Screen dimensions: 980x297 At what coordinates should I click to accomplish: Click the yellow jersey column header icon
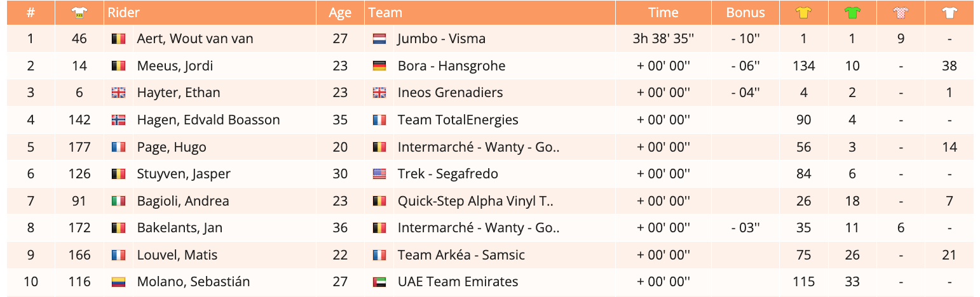tap(803, 12)
